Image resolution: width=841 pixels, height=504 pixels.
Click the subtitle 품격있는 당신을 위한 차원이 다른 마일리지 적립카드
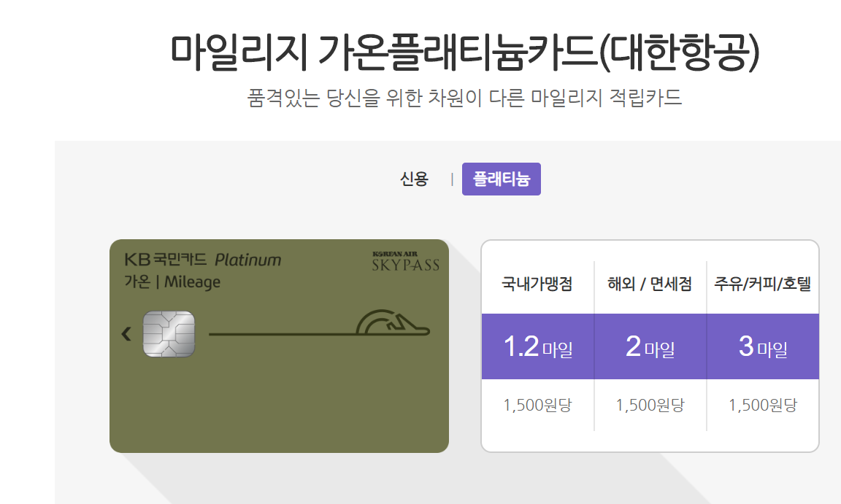pyautogui.click(x=464, y=98)
